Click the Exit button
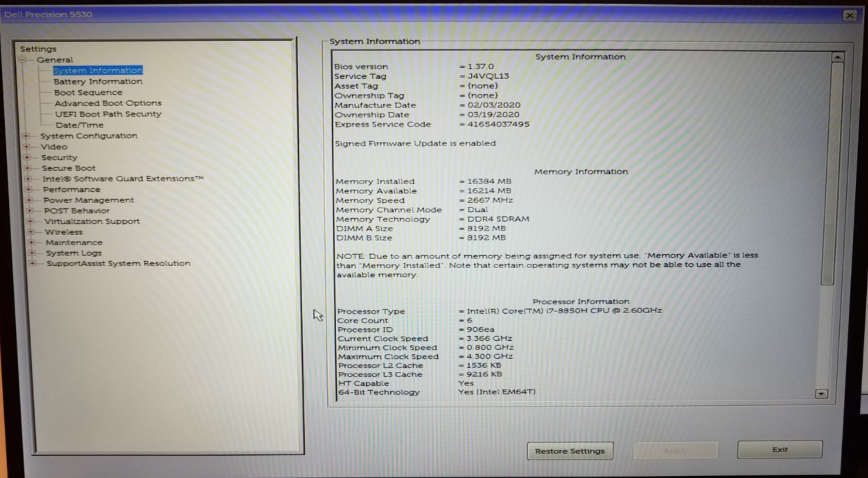The height and width of the screenshot is (478, 868). pos(779,449)
